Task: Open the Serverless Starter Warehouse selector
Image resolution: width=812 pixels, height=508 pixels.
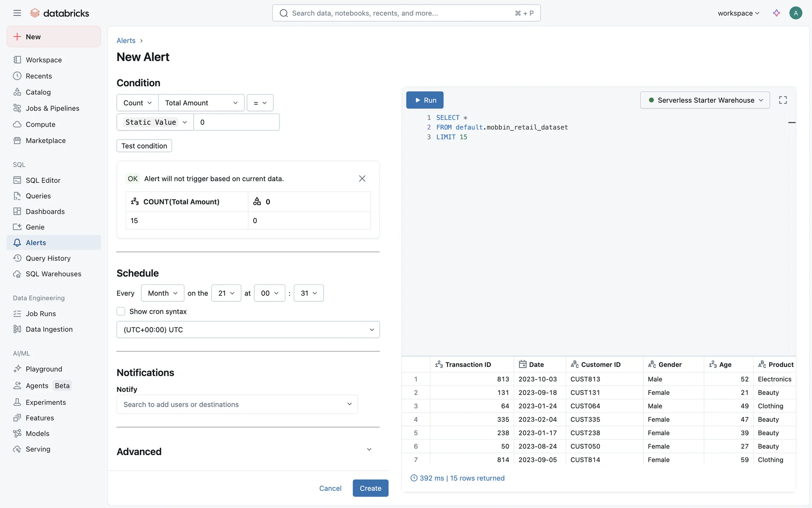Action: (705, 100)
